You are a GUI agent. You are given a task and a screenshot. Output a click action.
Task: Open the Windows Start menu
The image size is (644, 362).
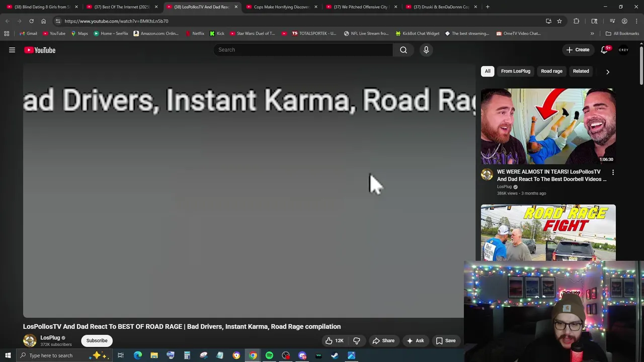click(8, 355)
